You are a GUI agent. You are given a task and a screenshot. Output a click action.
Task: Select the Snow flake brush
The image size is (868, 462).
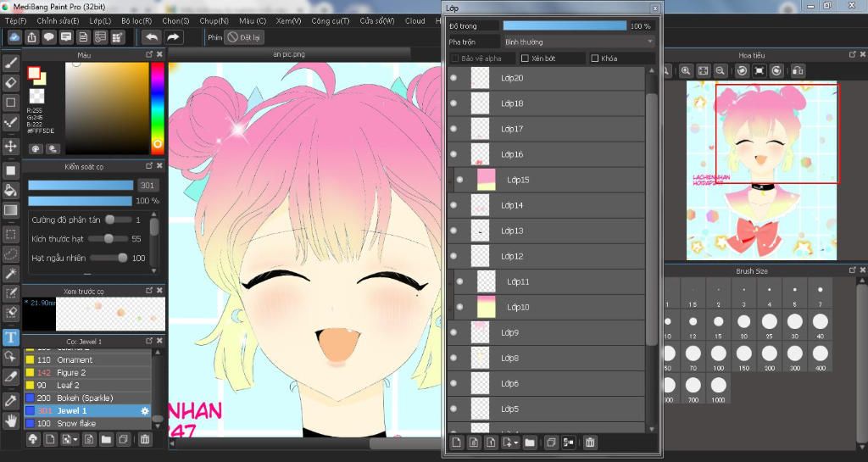87,424
